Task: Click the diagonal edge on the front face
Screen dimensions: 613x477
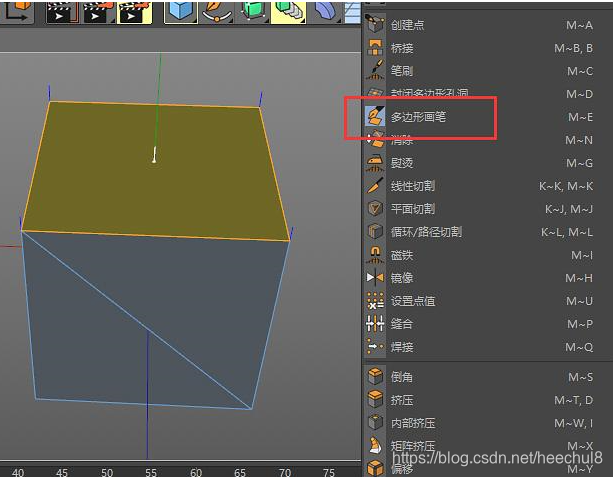Action: (x=136, y=321)
